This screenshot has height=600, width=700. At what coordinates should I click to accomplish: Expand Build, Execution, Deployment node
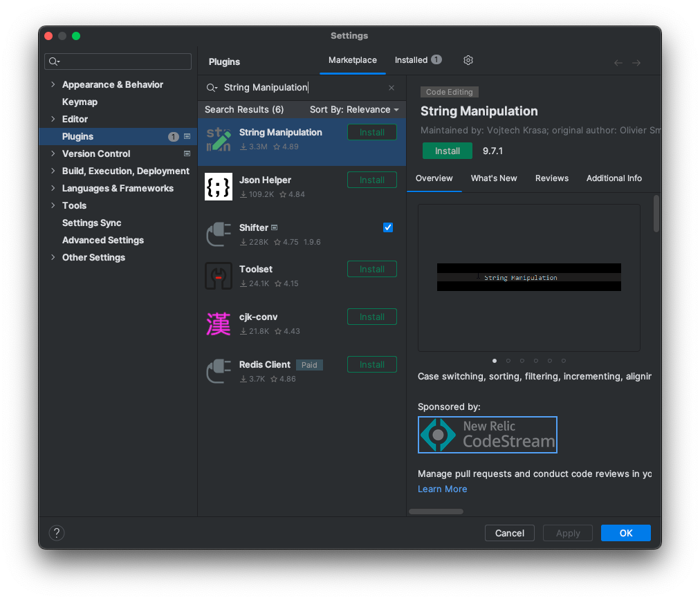click(x=53, y=171)
